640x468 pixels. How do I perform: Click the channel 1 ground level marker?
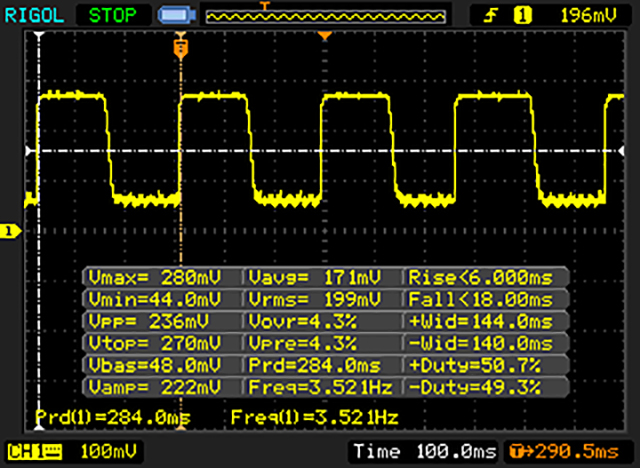coord(10,231)
